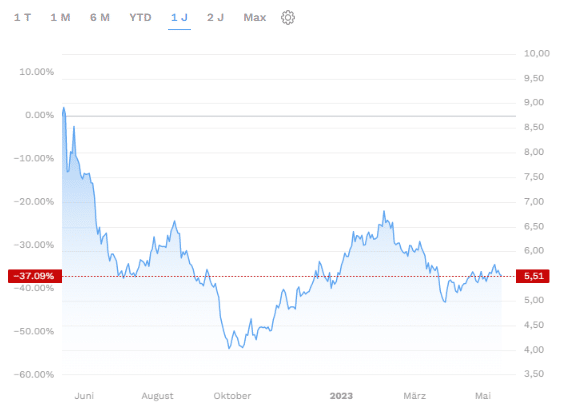The width and height of the screenshot is (567, 418).
Task: Choose the YTD time range
Action: [140, 17]
